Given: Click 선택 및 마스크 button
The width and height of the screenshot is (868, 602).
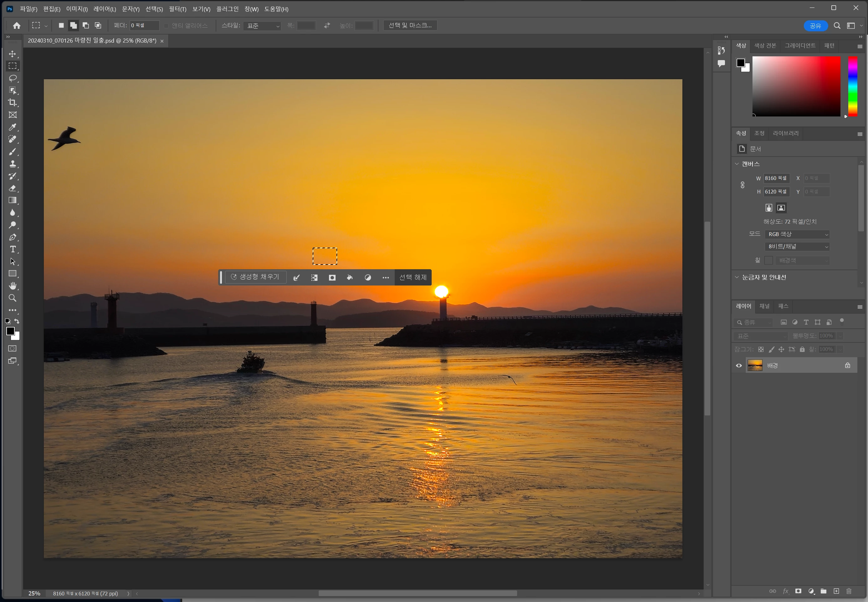Looking at the screenshot, I should click(x=410, y=25).
